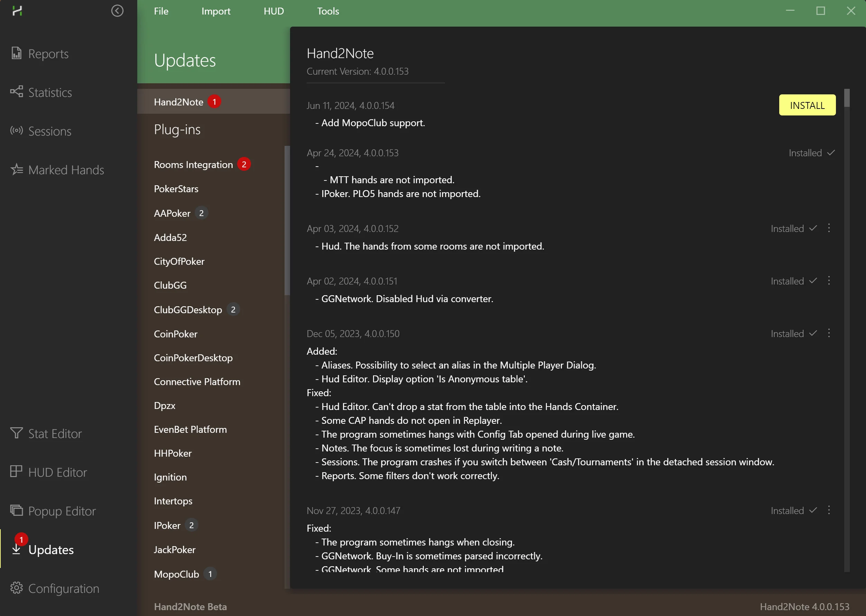The height and width of the screenshot is (616, 866).
Task: Open the Configuration gear icon
Action: coord(16,588)
